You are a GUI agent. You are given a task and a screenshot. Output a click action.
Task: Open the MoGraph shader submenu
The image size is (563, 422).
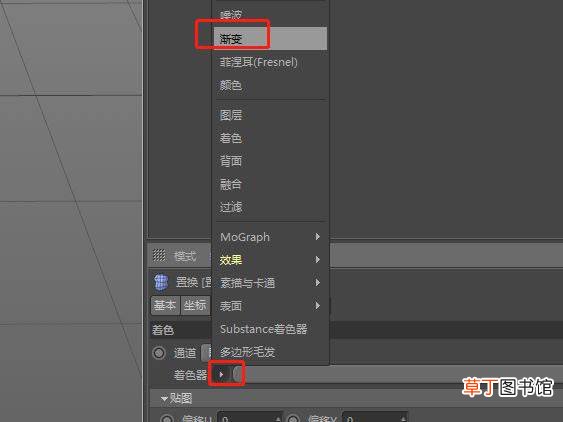click(270, 237)
